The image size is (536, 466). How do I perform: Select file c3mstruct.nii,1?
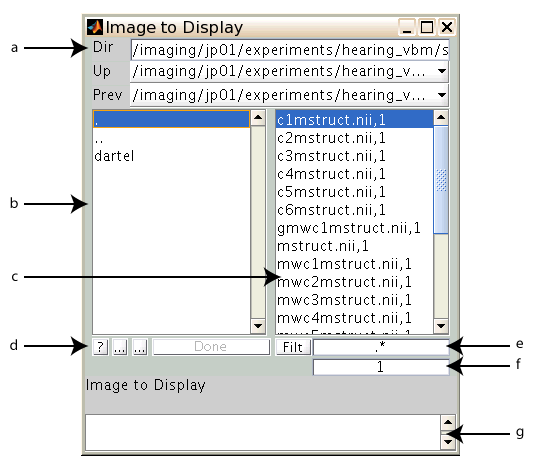pyautogui.click(x=354, y=156)
